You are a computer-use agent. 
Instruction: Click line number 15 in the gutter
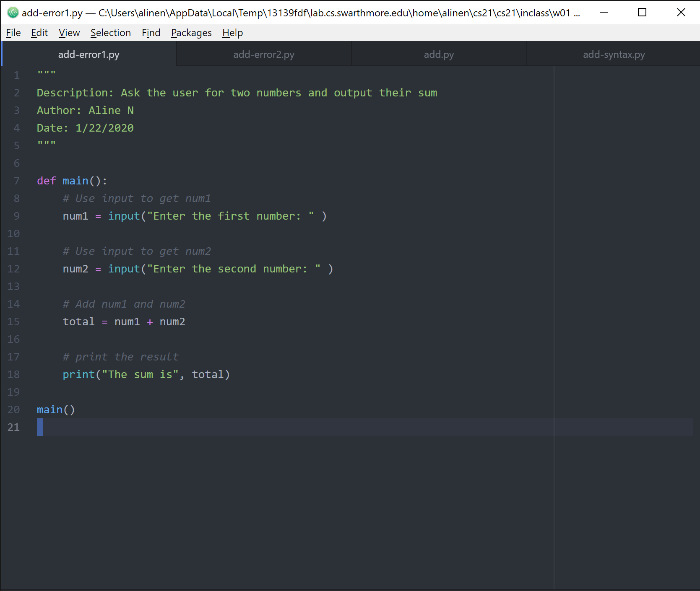coord(13,321)
